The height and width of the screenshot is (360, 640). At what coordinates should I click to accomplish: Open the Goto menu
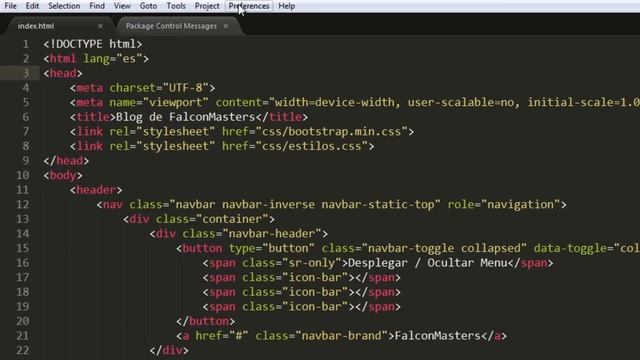(x=148, y=6)
